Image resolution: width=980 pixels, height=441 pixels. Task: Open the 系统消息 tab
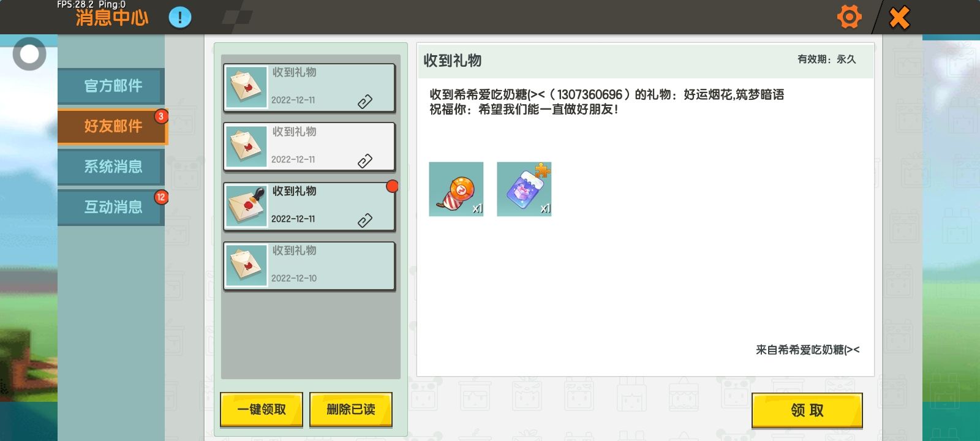pos(111,167)
